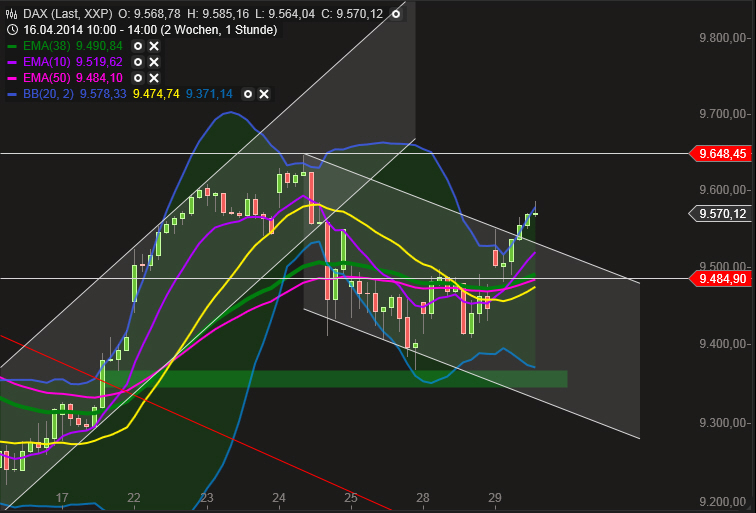
Task: Click the 9.300,00 price axis label
Action: [723, 423]
